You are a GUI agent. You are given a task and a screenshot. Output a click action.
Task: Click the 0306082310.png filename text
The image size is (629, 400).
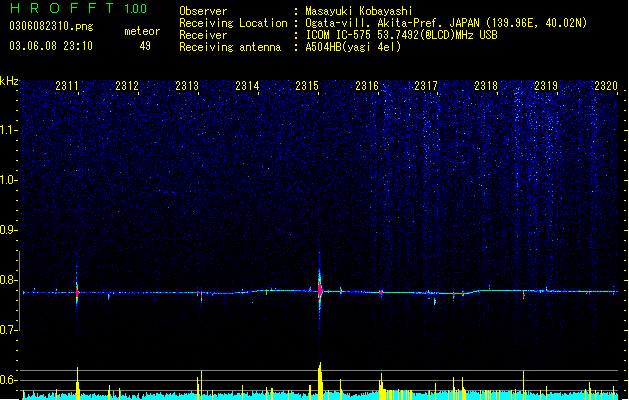(x=51, y=26)
